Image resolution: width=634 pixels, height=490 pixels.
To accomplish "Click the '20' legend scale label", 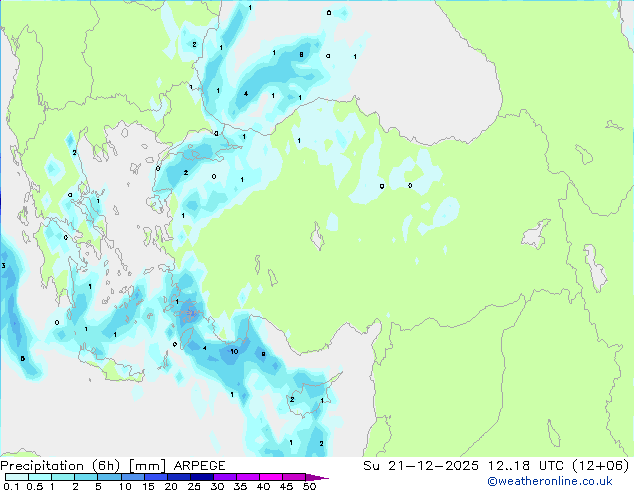I will pyautogui.click(x=171, y=486).
